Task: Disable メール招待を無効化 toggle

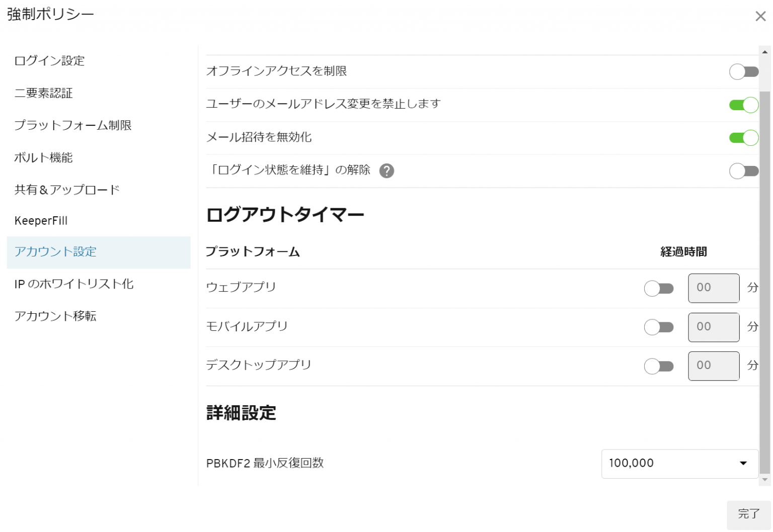Action: (x=744, y=137)
